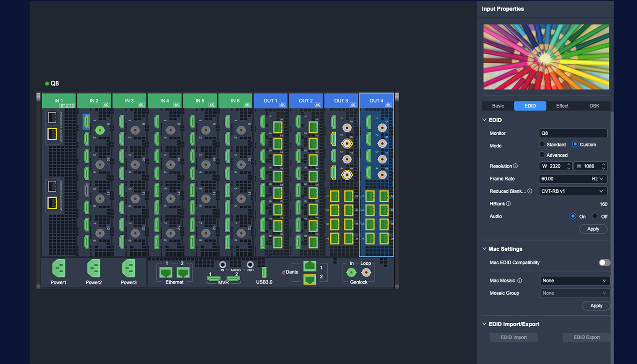
Task: Select the USB3.0 port icon
Action: coord(264,272)
